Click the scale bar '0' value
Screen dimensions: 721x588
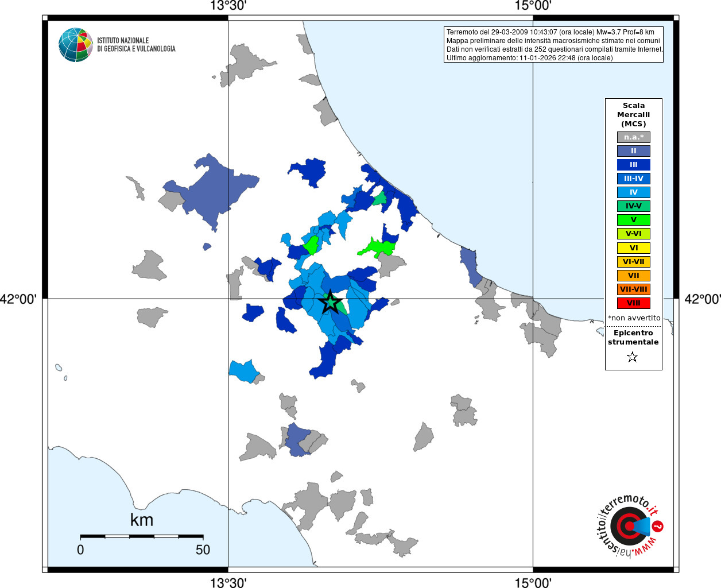click(80, 550)
